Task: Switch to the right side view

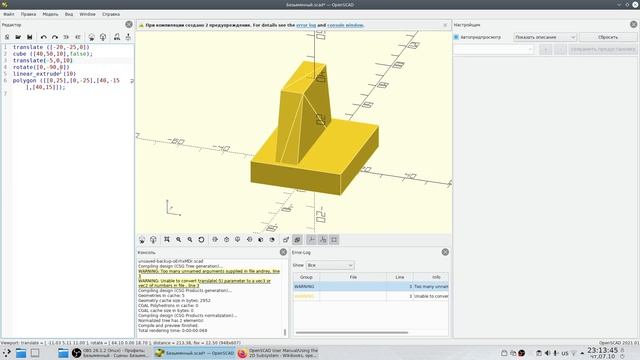Action: tap(215, 240)
